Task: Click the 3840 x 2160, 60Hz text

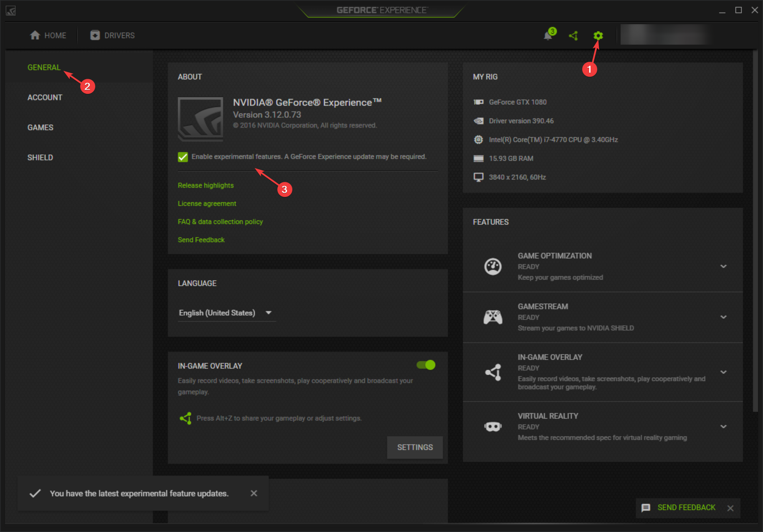Action: (x=517, y=177)
